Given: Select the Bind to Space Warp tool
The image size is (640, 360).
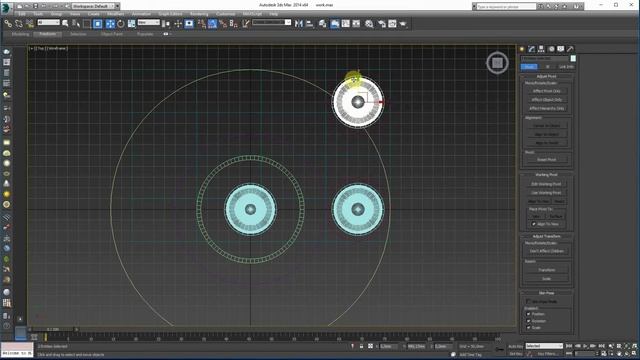Looking at the screenshot, I should point(29,24).
